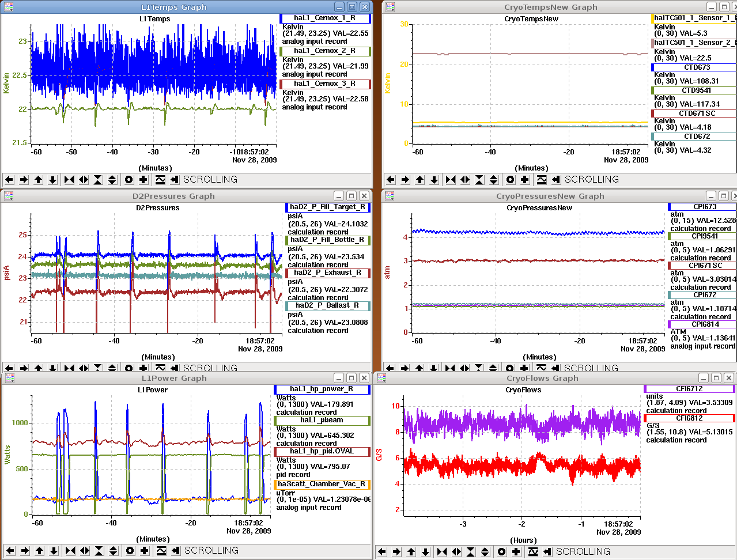Pan left in CryoTempsNew Graph toolbar
Viewport: 737px width, 560px height.
click(x=391, y=180)
